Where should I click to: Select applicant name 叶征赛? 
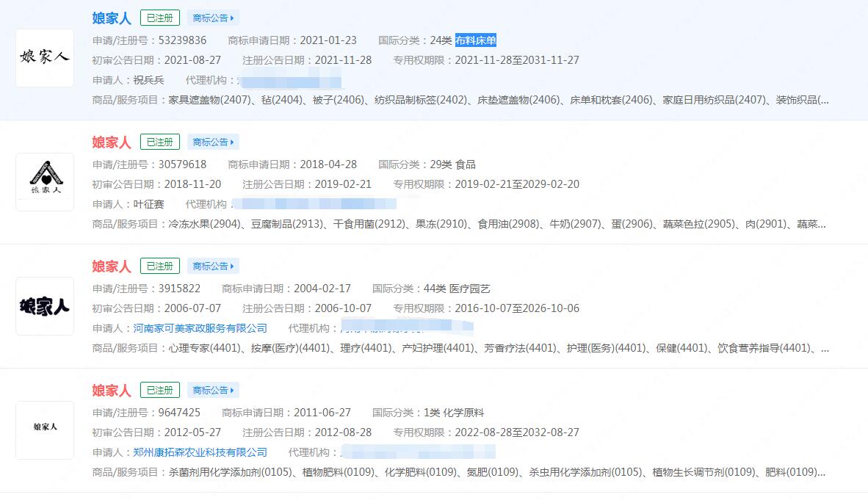148,203
